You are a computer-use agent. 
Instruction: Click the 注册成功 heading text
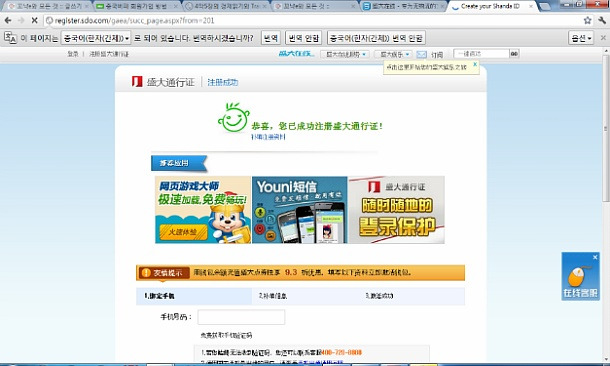[x=223, y=82]
